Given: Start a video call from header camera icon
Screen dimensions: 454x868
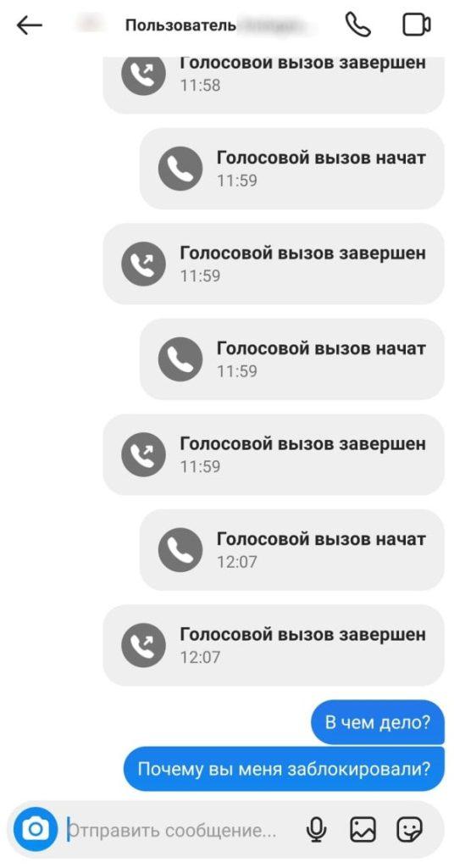Looking at the screenshot, I should tap(417, 25).
